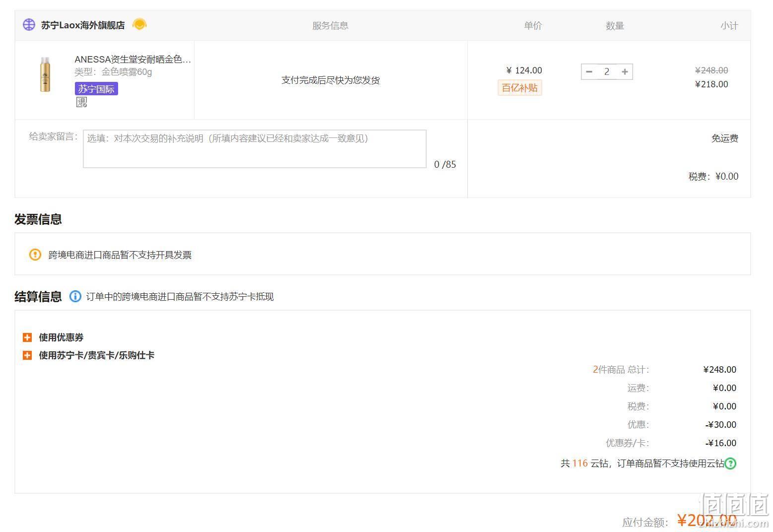Click the 使用优惠券 label
Image resolution: width=773 pixels, height=532 pixels.
[61, 337]
